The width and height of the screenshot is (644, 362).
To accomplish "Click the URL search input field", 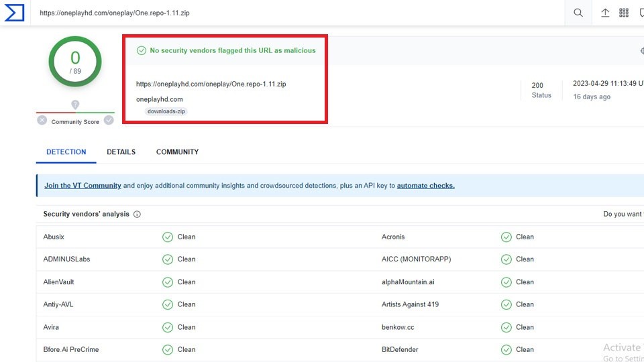I will pos(298,13).
